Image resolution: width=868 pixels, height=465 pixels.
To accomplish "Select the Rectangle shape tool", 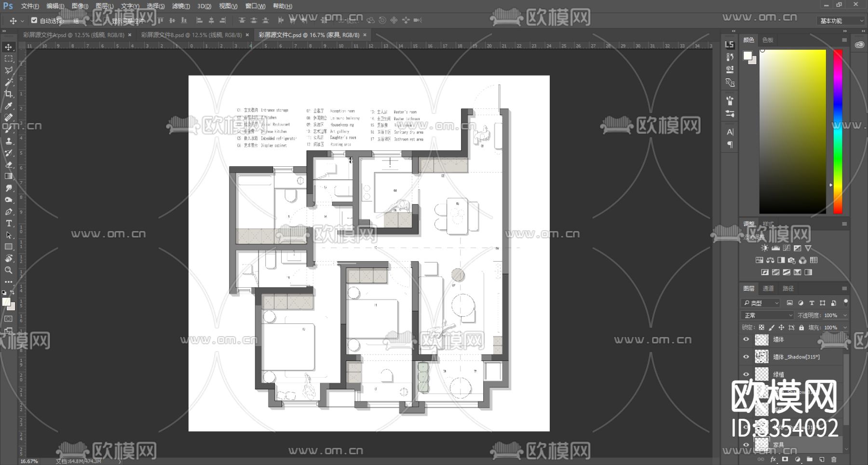I will click(9, 247).
